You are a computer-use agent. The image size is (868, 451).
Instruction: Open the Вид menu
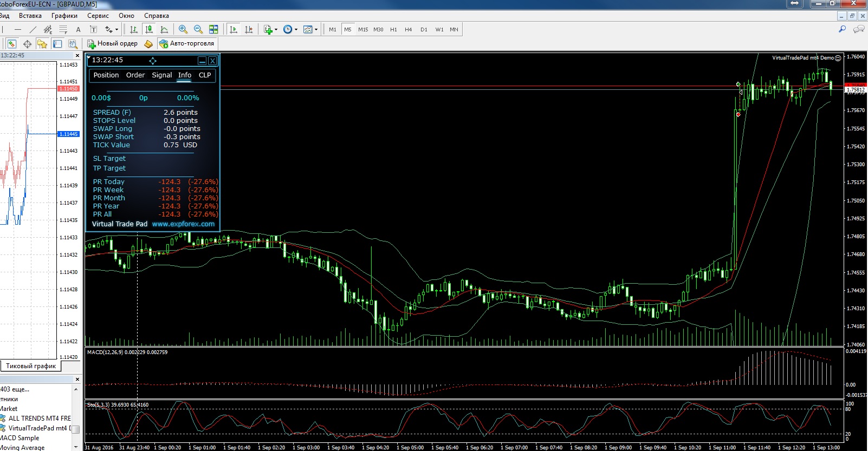[x=4, y=16]
